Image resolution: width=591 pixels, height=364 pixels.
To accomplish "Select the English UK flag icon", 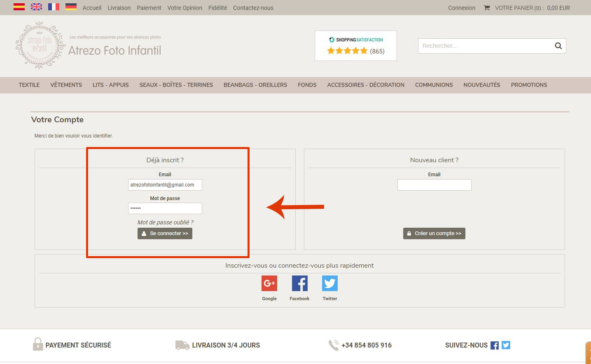I will [36, 7].
